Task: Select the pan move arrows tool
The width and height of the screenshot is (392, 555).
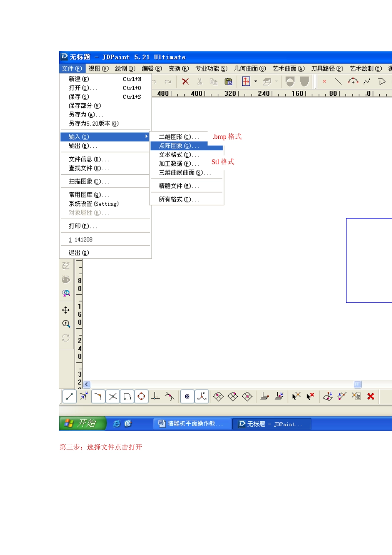Action: (x=66, y=310)
